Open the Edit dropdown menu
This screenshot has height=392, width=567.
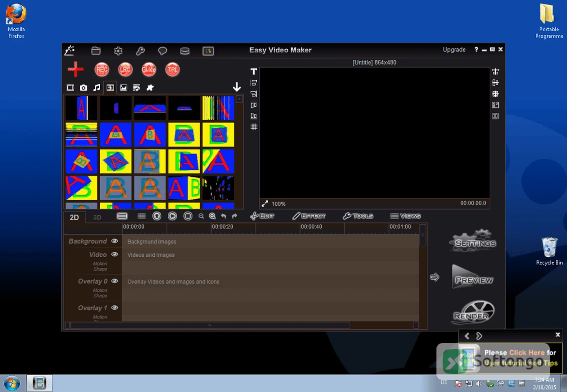(x=262, y=216)
